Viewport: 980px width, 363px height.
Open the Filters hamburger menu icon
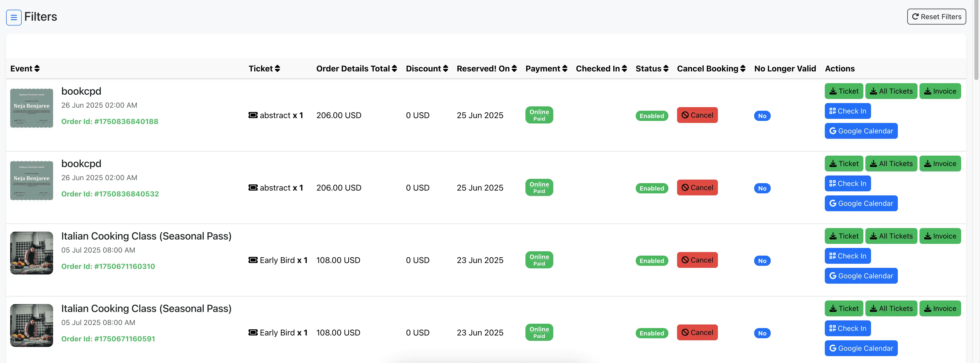(x=14, y=18)
